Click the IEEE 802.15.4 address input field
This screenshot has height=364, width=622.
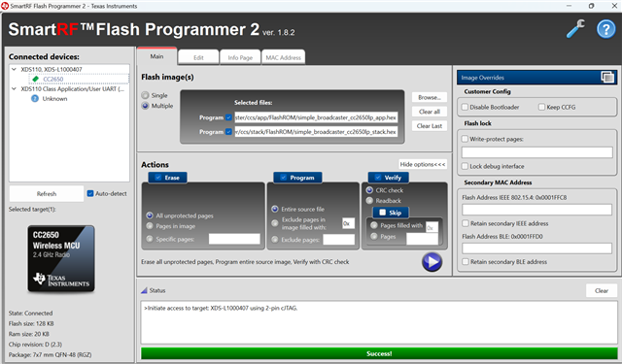(x=537, y=210)
